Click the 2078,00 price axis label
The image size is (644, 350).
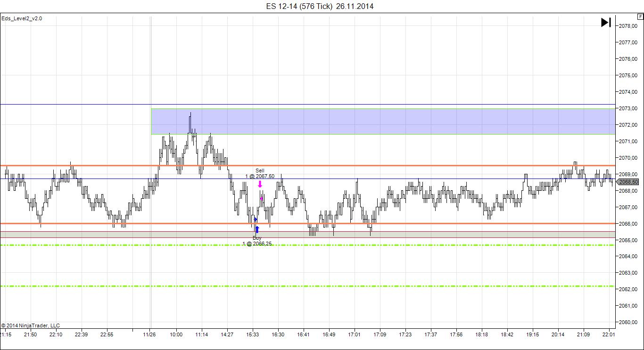click(x=627, y=26)
